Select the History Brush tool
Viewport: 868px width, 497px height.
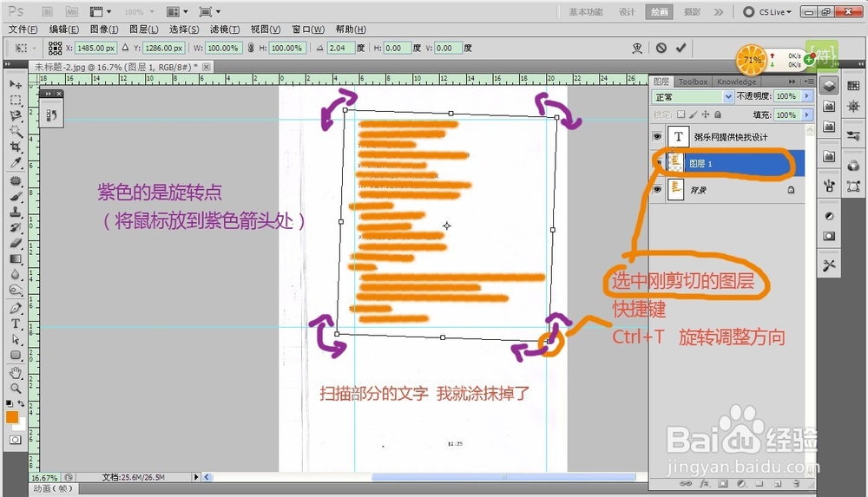[x=16, y=227]
